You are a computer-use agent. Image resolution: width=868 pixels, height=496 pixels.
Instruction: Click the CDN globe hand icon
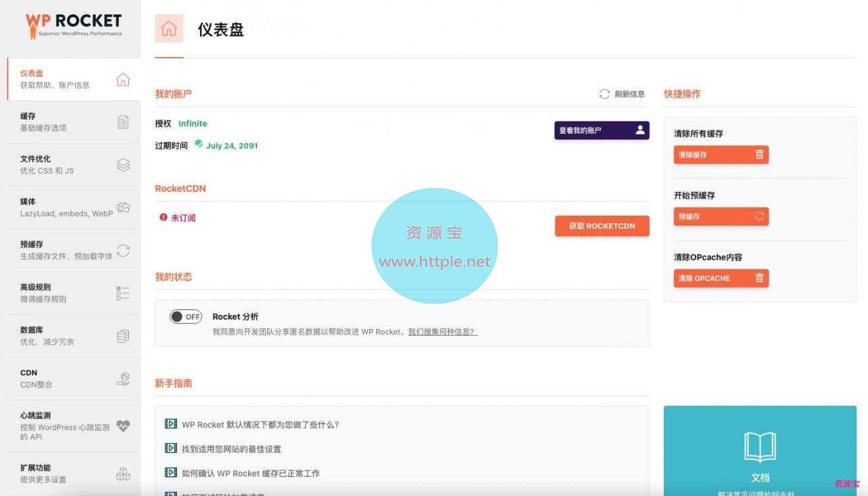[x=123, y=379]
